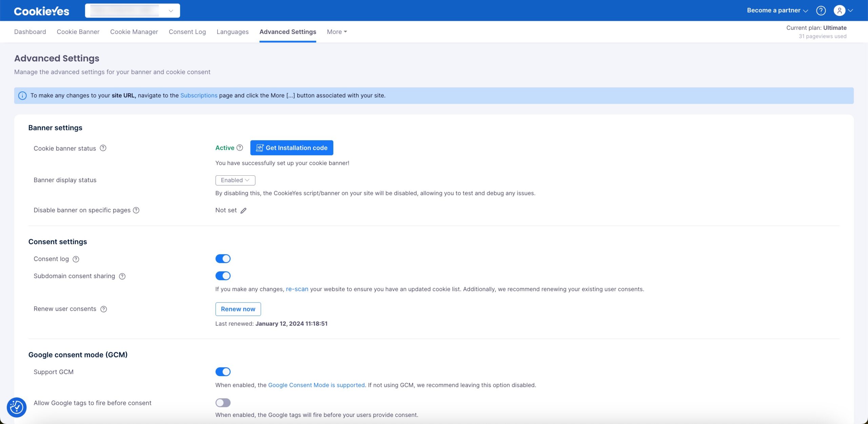The height and width of the screenshot is (424, 868).
Task: Toggle the Consent log switch
Action: coord(223,259)
